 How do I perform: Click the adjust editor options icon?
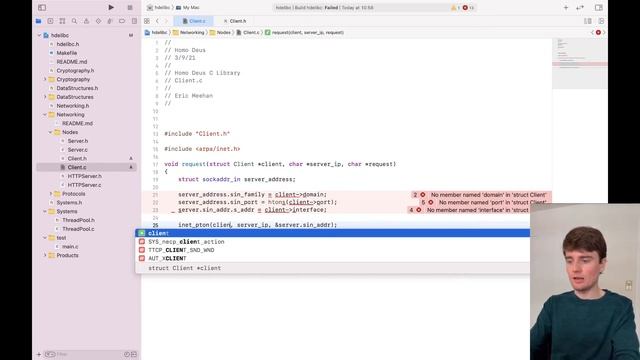point(588,21)
